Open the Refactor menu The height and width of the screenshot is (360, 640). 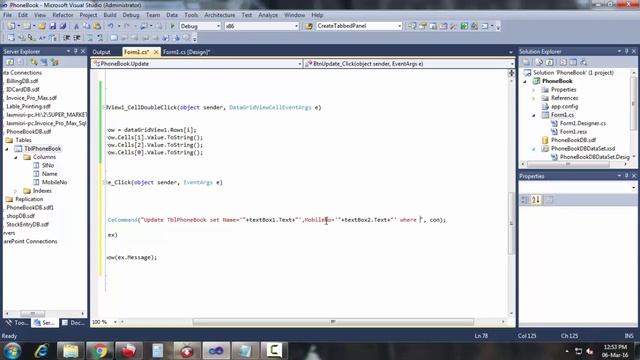pos(62,15)
